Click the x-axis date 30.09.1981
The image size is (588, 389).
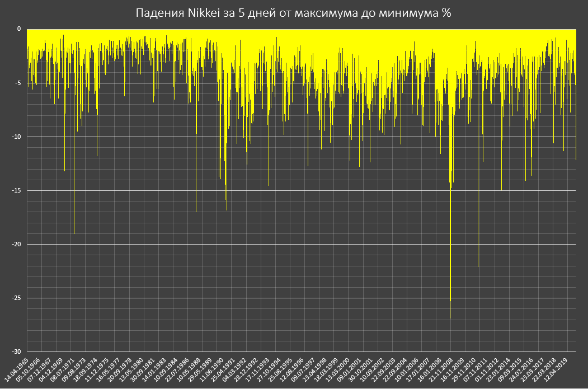point(142,370)
